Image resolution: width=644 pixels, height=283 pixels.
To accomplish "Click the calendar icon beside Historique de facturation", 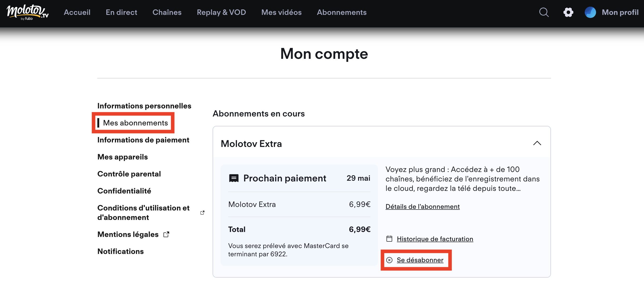I will [x=389, y=239].
